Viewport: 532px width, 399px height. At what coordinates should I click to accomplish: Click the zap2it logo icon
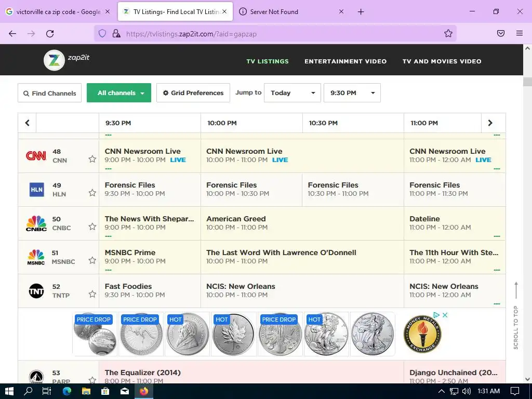coord(54,60)
